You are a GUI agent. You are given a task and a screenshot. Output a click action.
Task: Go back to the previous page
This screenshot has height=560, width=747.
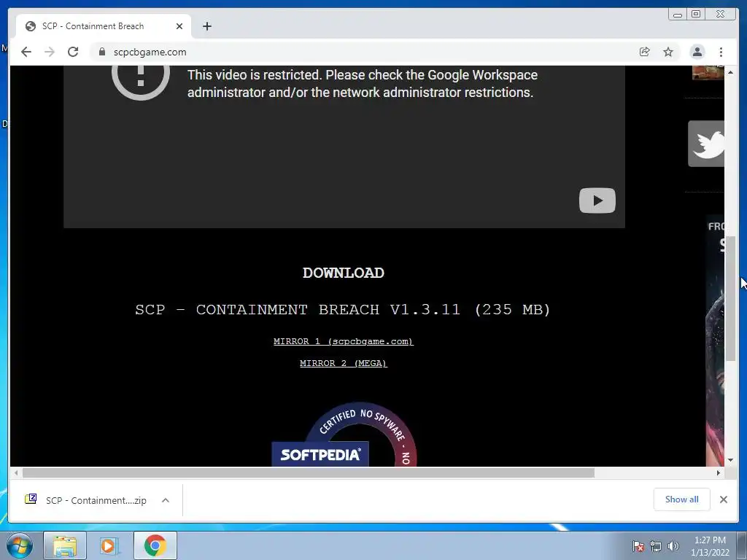coord(26,52)
